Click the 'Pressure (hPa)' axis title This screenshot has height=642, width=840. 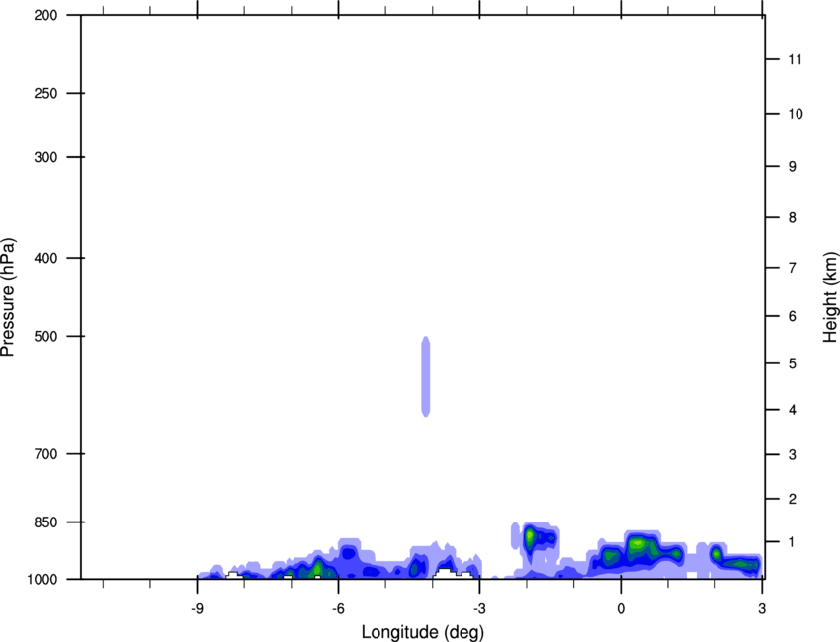[x=8, y=296]
